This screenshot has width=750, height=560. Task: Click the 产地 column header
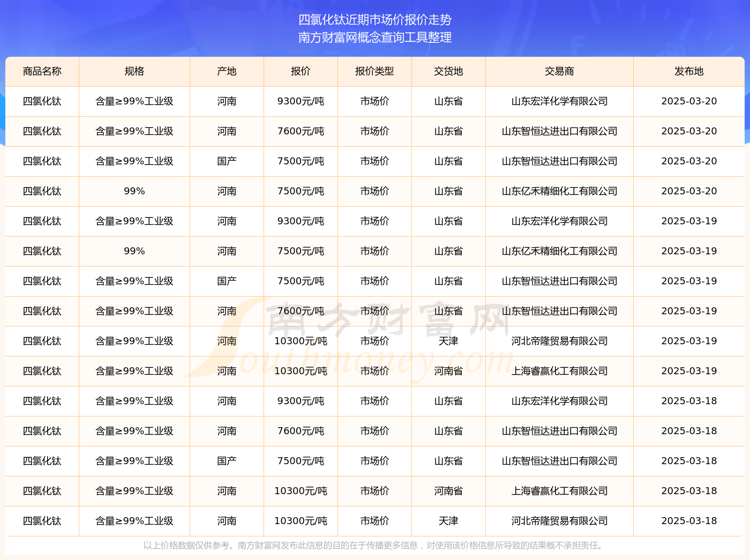(227, 71)
